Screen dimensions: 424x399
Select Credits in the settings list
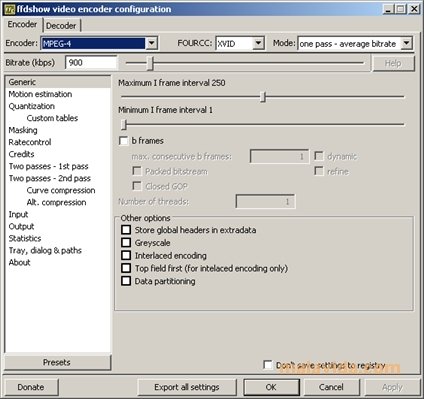(22, 154)
